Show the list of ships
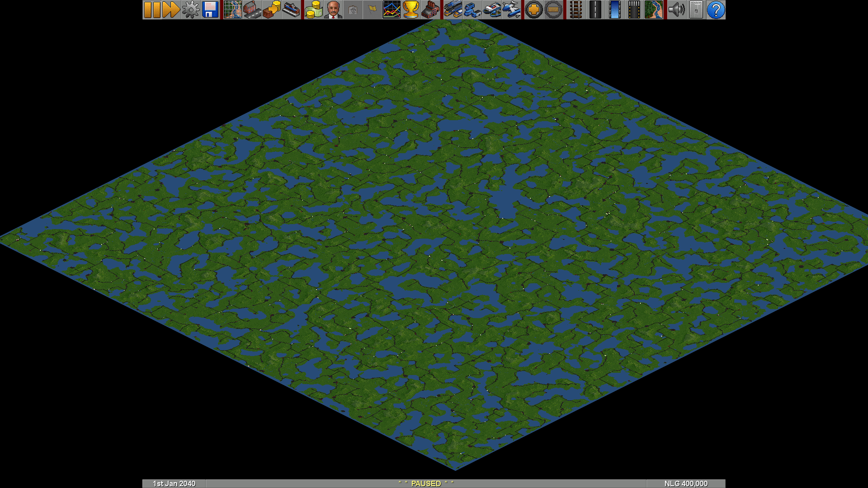The image size is (868, 488). 492,9
